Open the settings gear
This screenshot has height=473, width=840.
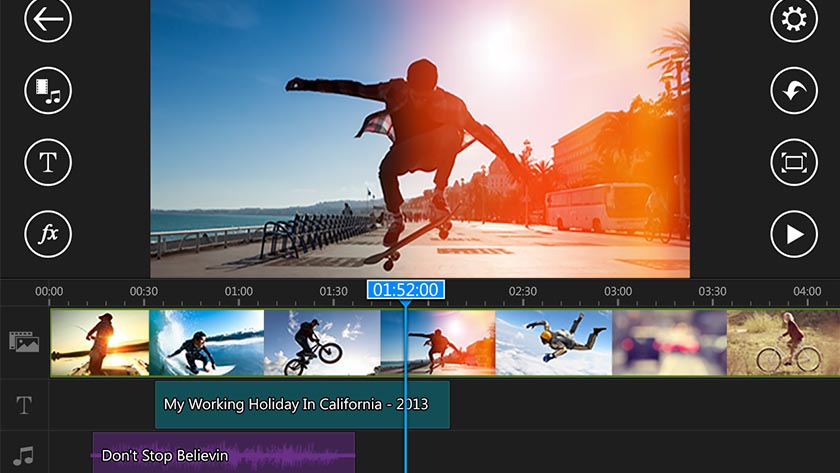coord(793,19)
